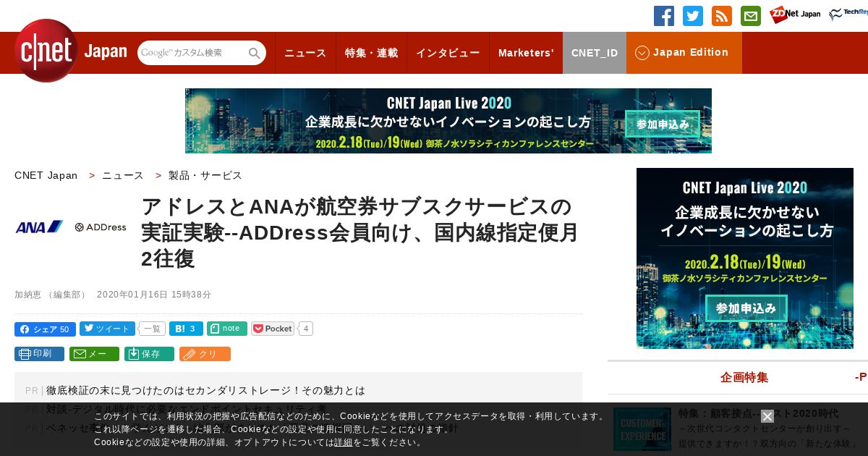Viewport: 868px width, 456px height.
Task: Click the green mail newsletter icon
Action: tap(751, 16)
